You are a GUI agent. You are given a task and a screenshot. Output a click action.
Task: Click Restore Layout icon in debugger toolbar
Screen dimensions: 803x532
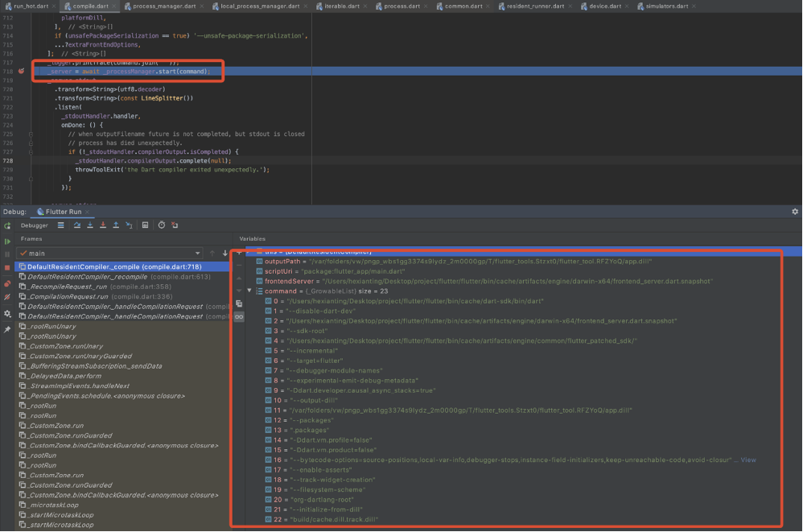(175, 225)
